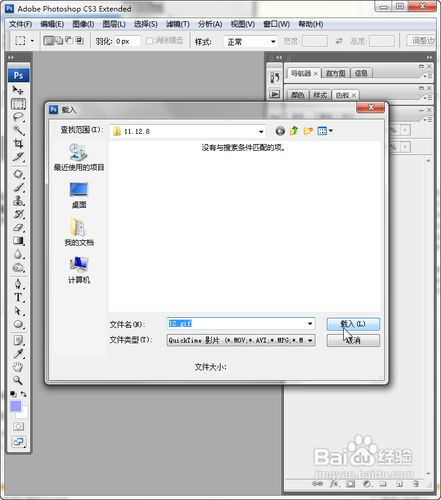Select the Dodge tool
The image size is (441, 500).
pyautogui.click(x=18, y=268)
